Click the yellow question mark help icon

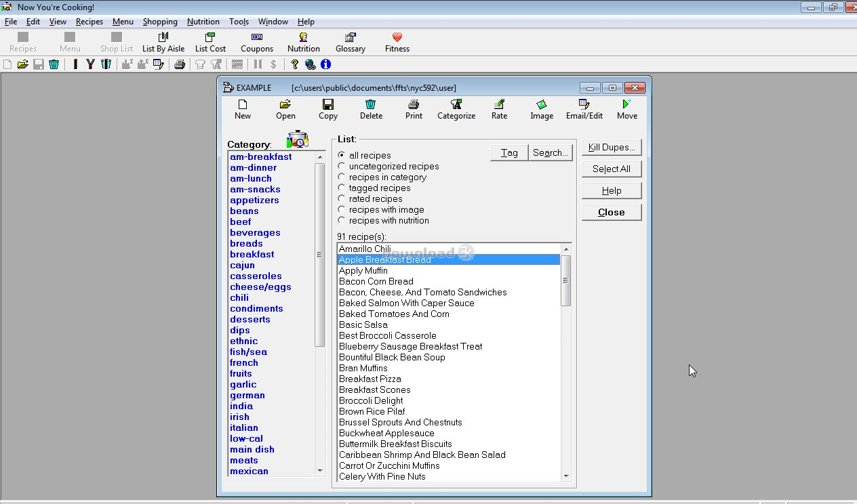pyautogui.click(x=294, y=64)
